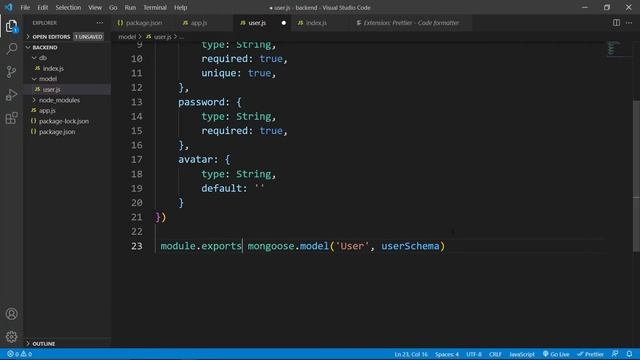Open the Accounts menu icon
Image resolution: width=640 pixels, height=360 pixels.
[11, 313]
